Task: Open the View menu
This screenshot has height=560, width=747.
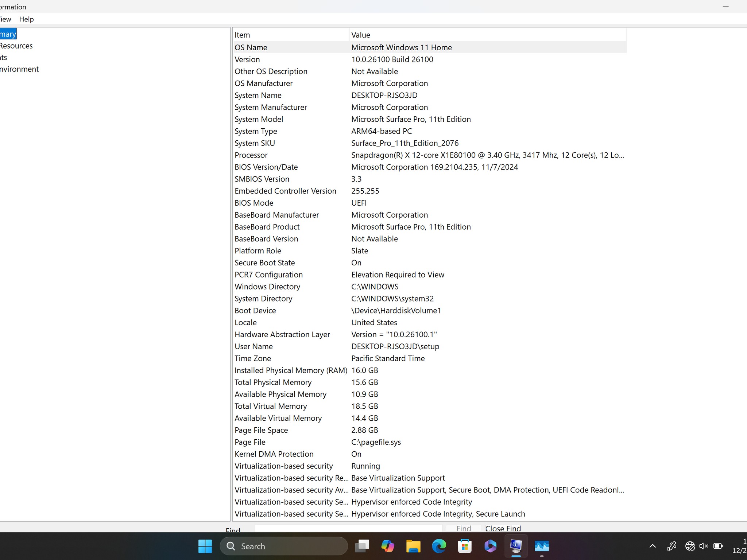Action: (x=4, y=19)
